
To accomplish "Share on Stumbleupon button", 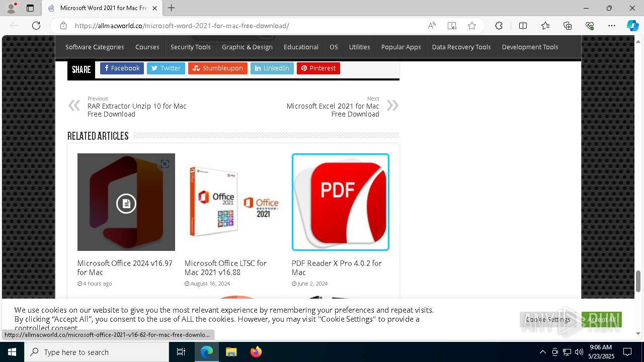I will coord(218,68).
